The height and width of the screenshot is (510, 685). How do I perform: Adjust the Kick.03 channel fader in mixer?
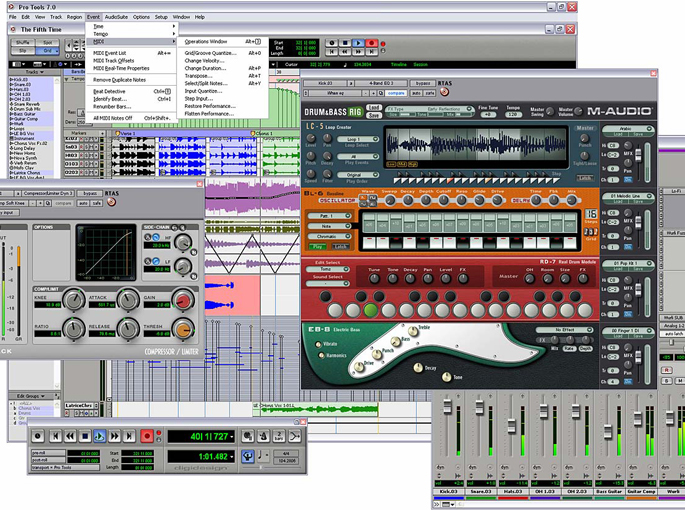(x=447, y=407)
